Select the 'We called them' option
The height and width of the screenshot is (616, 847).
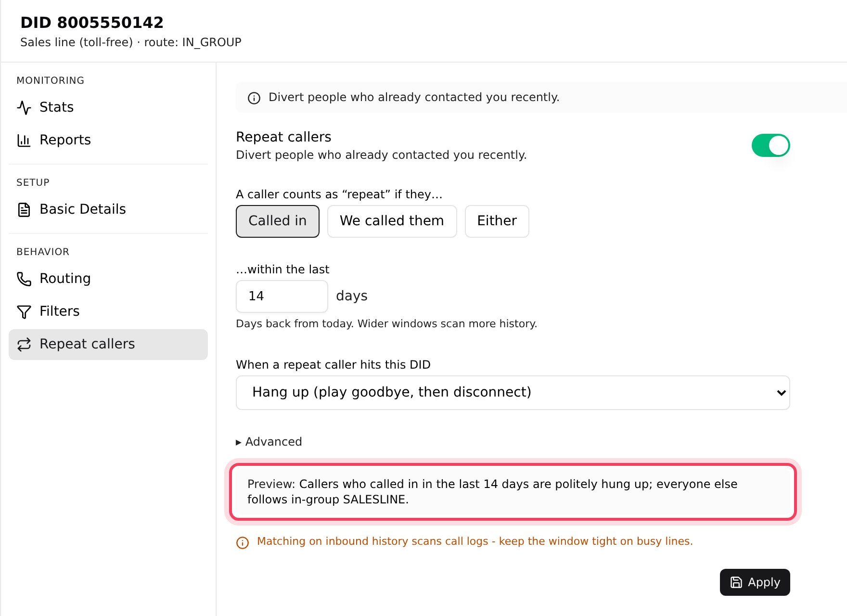pyautogui.click(x=392, y=221)
